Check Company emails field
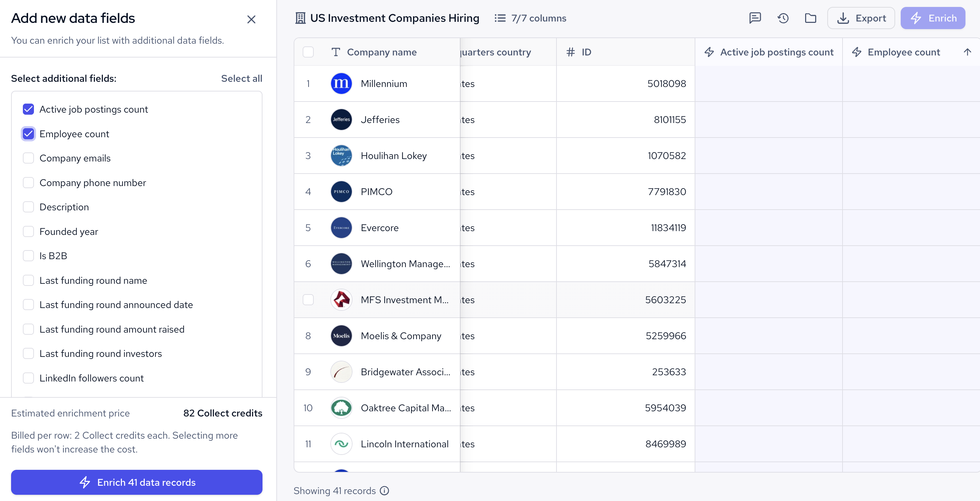 tap(28, 158)
